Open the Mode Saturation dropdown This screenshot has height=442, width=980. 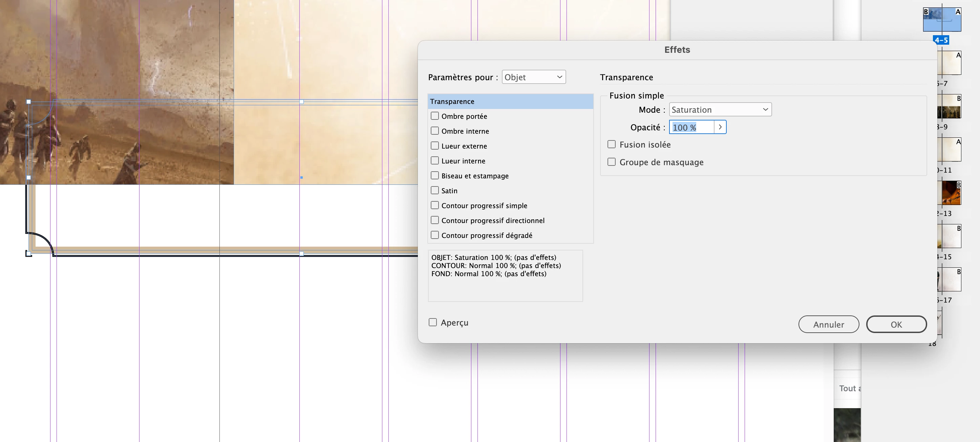pyautogui.click(x=720, y=110)
